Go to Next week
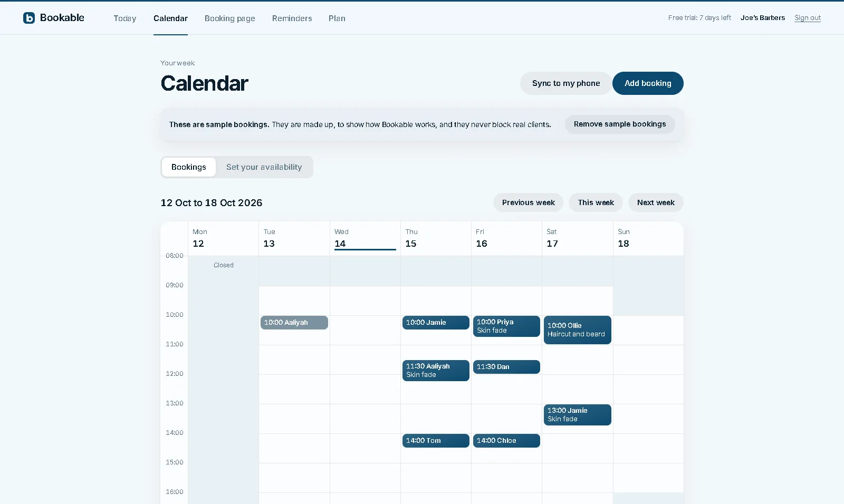 (x=656, y=202)
